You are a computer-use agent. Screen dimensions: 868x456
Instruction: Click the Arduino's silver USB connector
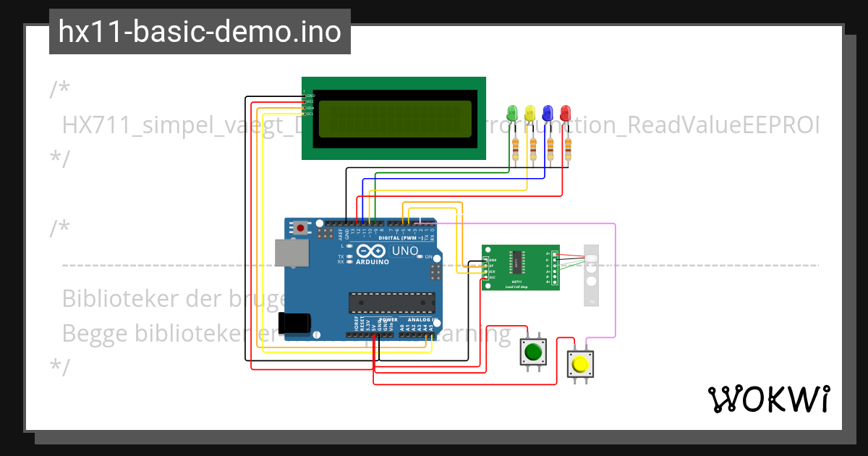292,253
